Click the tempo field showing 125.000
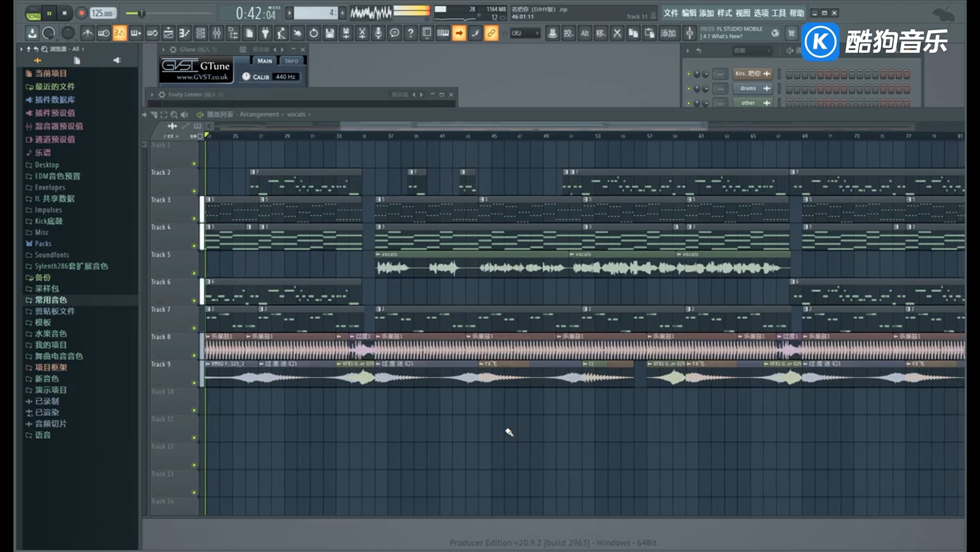Viewport: 980px width, 552px height. [x=103, y=13]
